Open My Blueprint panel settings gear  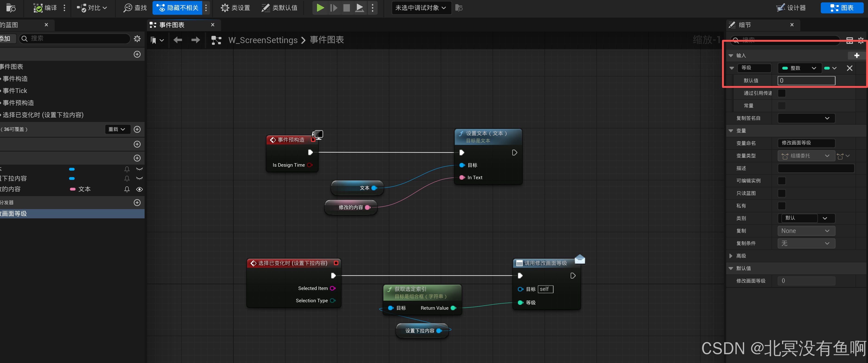[137, 38]
